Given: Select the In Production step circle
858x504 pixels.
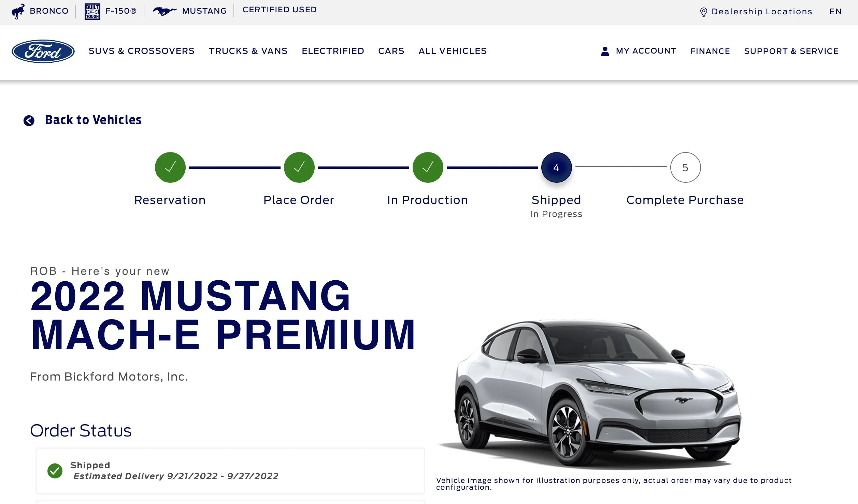Looking at the screenshot, I should [x=428, y=167].
